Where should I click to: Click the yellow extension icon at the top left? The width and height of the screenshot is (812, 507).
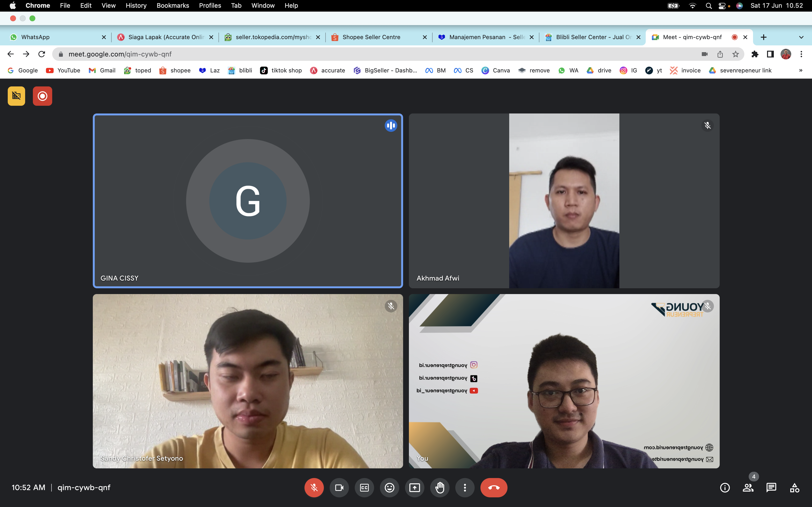click(x=16, y=96)
